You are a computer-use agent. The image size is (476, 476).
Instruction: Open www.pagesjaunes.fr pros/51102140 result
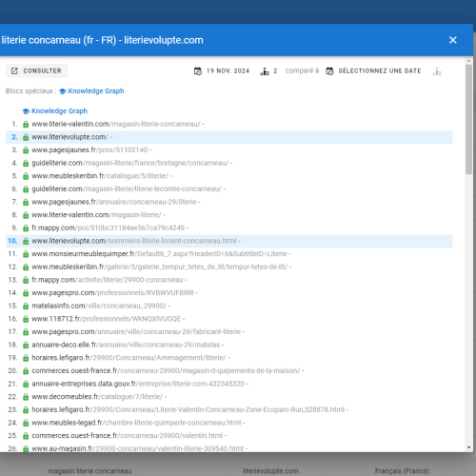click(x=89, y=150)
